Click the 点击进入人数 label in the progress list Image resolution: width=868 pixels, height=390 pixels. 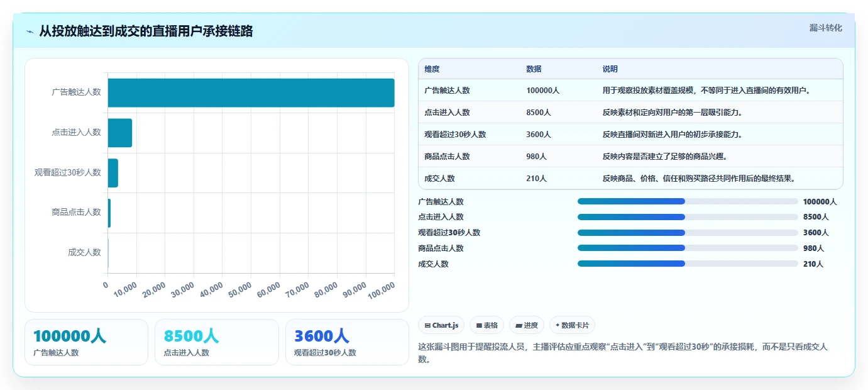(x=441, y=217)
